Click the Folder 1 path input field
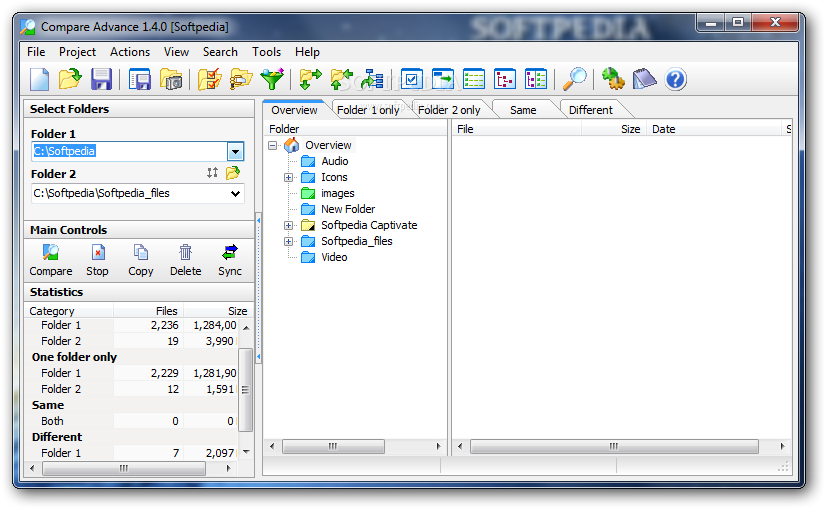This screenshot has width=826, height=509. [129, 152]
